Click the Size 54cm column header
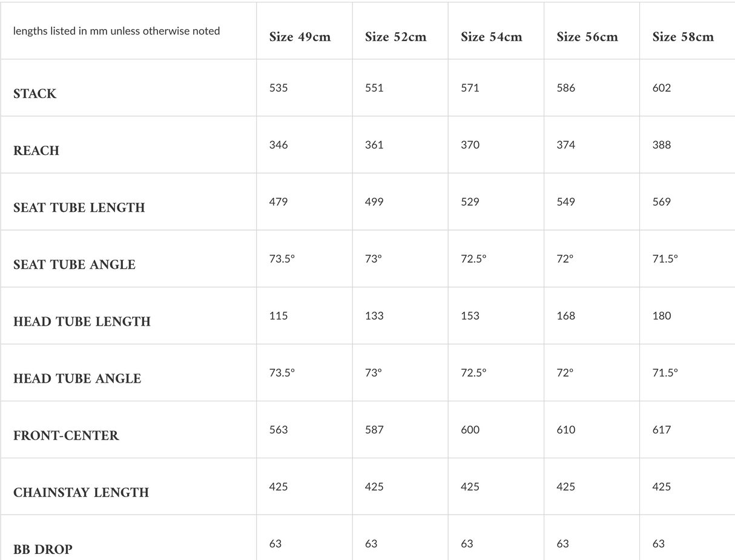 [x=491, y=37]
